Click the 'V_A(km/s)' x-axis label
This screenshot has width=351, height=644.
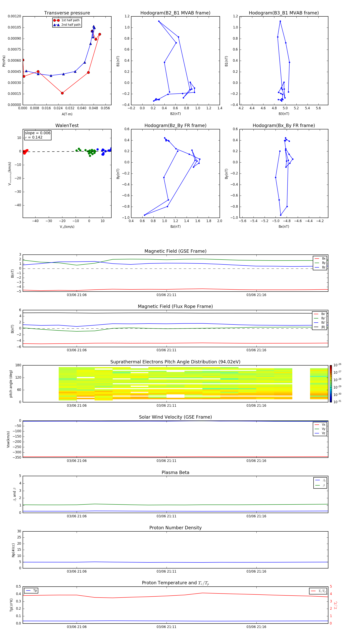tap(67, 227)
